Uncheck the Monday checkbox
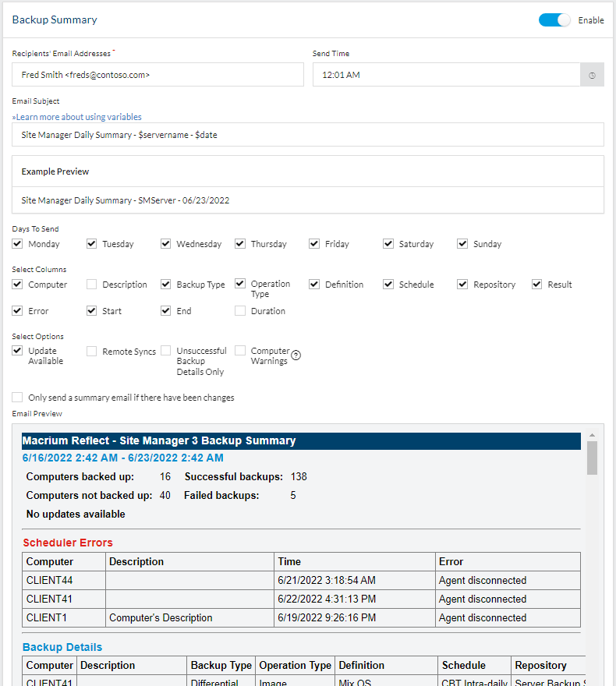616x686 pixels. point(18,244)
